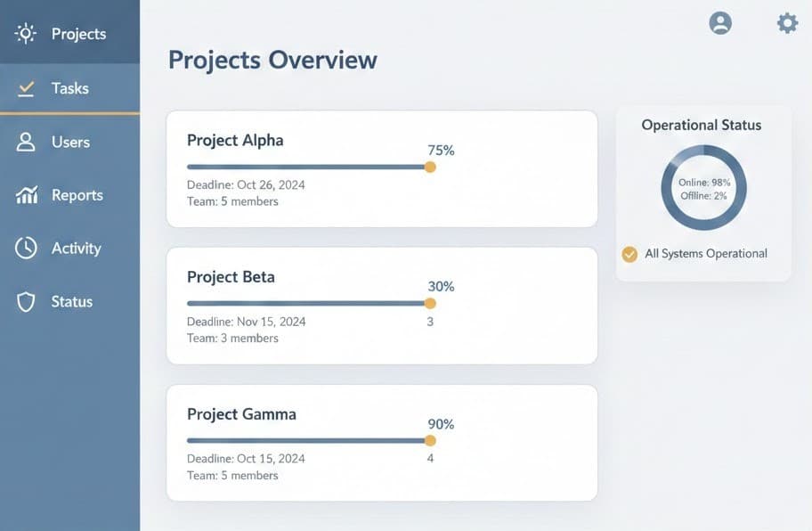Click the Operational Status donut chart
The width and height of the screenshot is (812, 531).
[703, 188]
